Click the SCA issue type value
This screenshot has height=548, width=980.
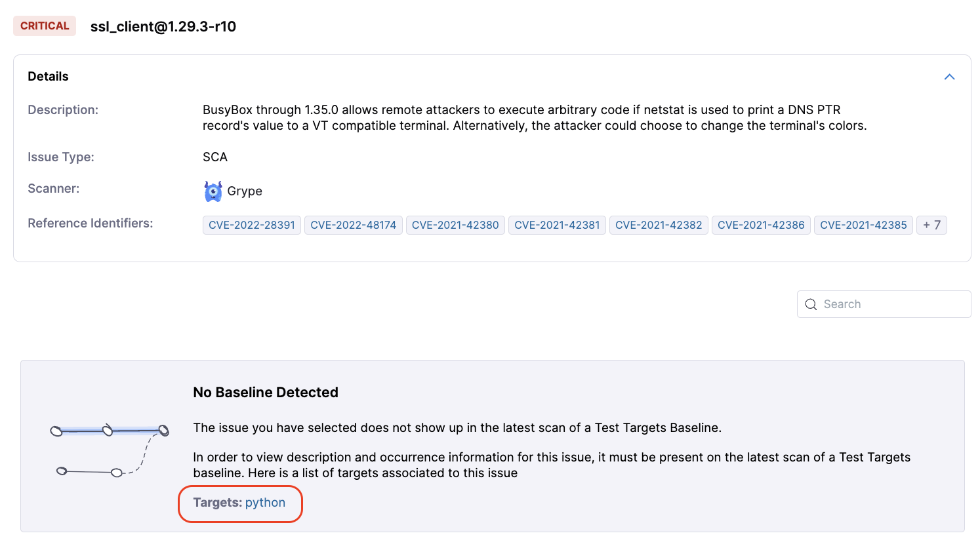[215, 157]
